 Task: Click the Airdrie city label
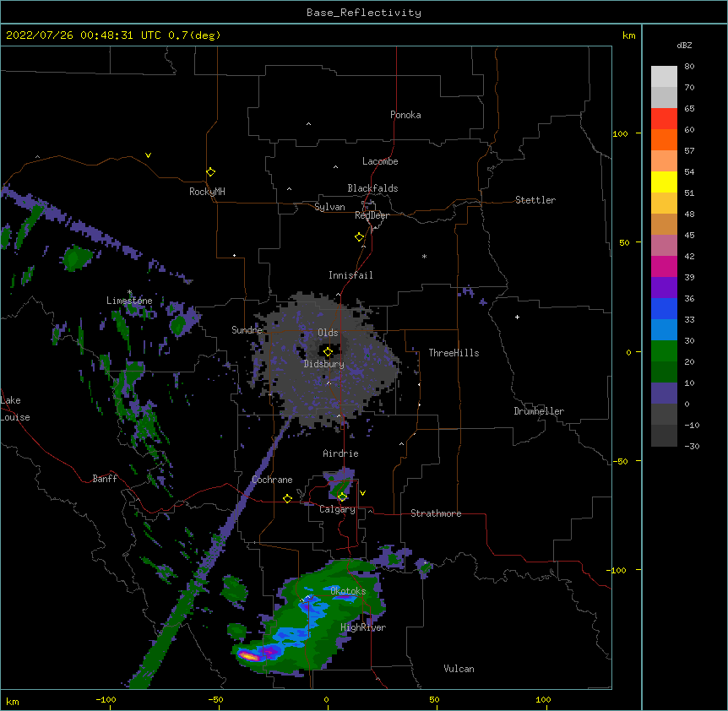pyautogui.click(x=340, y=453)
